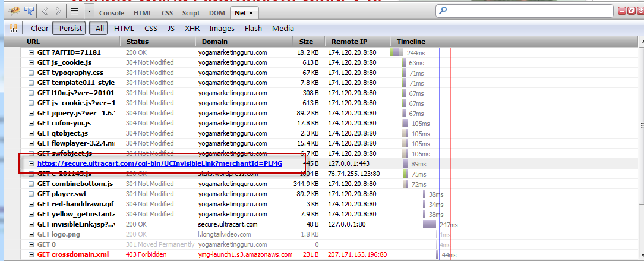Expand the GET typography.css request

[x=31, y=73]
